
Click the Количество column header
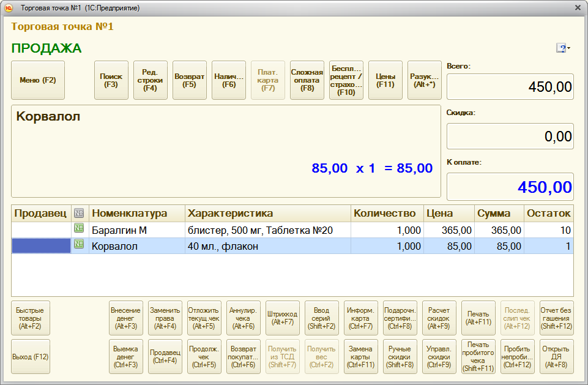click(x=388, y=213)
